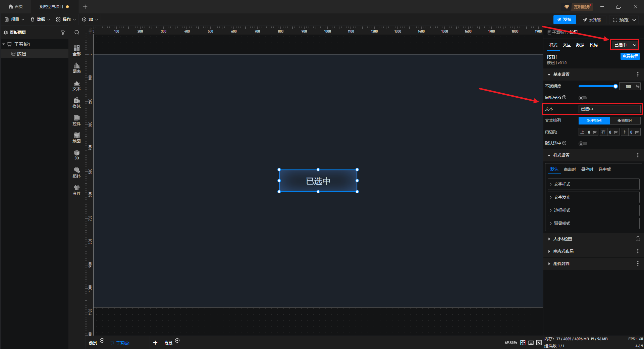The image size is (644, 349).
Task: Toggle the 鼠标穿透 switch
Action: (x=583, y=98)
